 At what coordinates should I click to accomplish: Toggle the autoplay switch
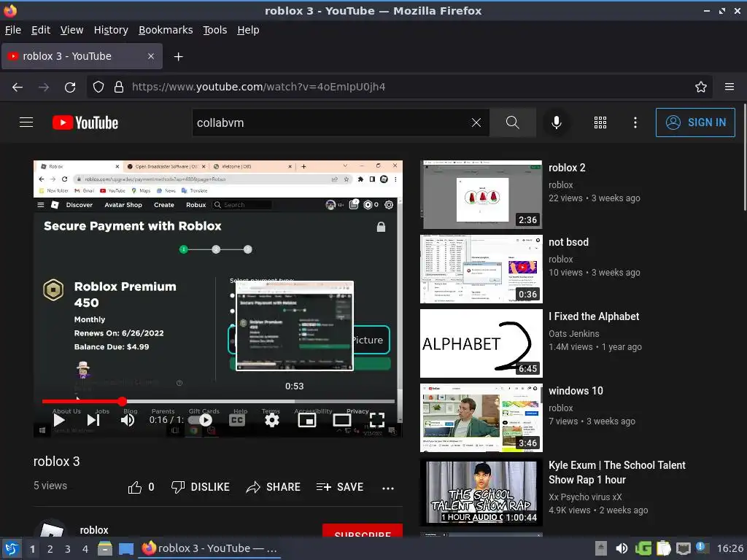coord(200,420)
